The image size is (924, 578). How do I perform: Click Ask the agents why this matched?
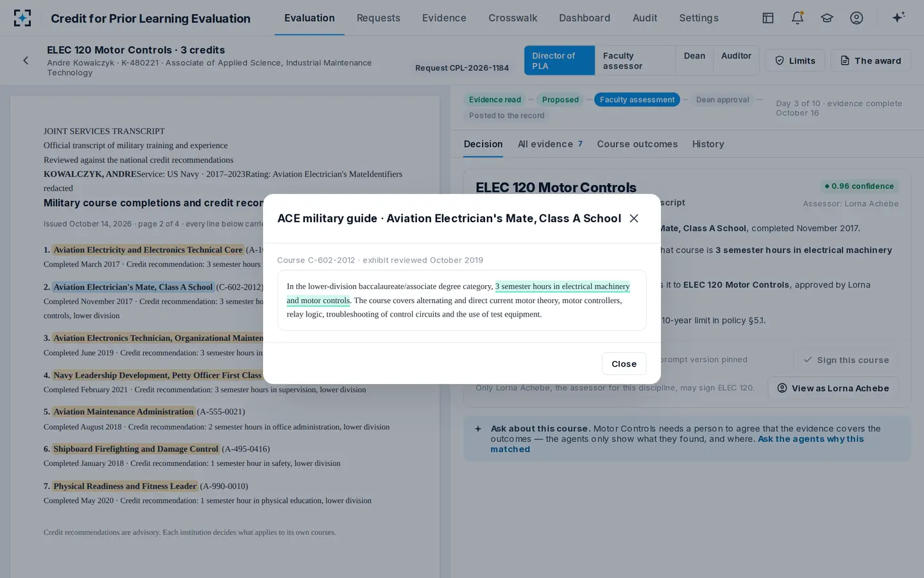[677, 444]
